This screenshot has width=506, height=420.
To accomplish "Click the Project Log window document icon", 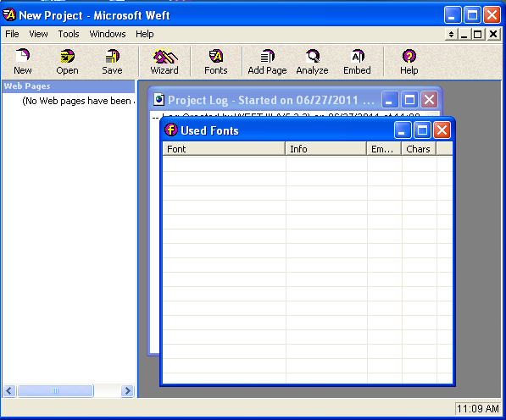I will 158,99.
